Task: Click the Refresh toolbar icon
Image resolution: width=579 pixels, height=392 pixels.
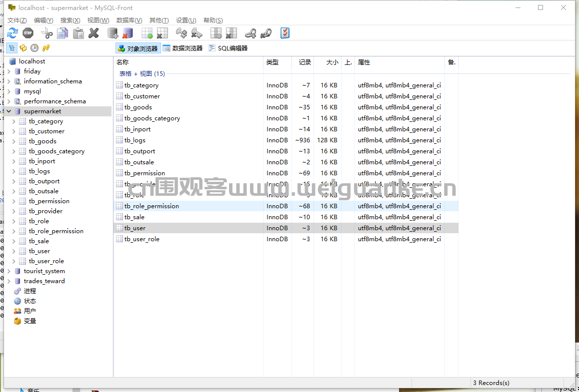Action: 12,33
